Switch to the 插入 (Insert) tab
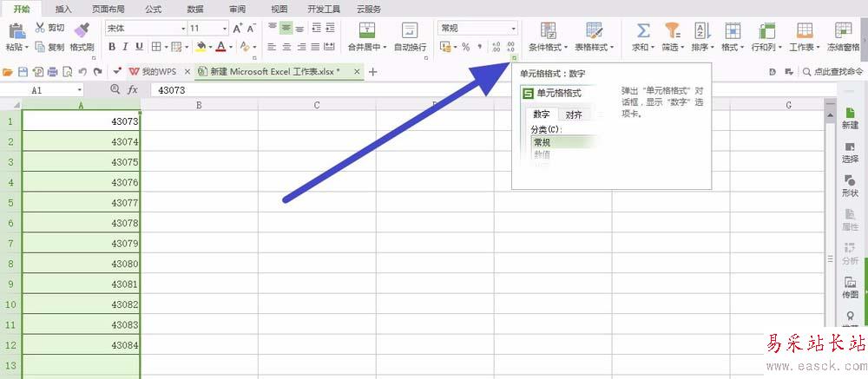 (63, 9)
